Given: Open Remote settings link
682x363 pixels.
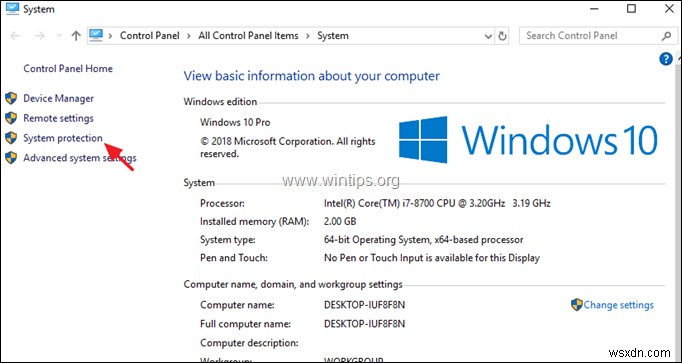Looking at the screenshot, I should [58, 118].
